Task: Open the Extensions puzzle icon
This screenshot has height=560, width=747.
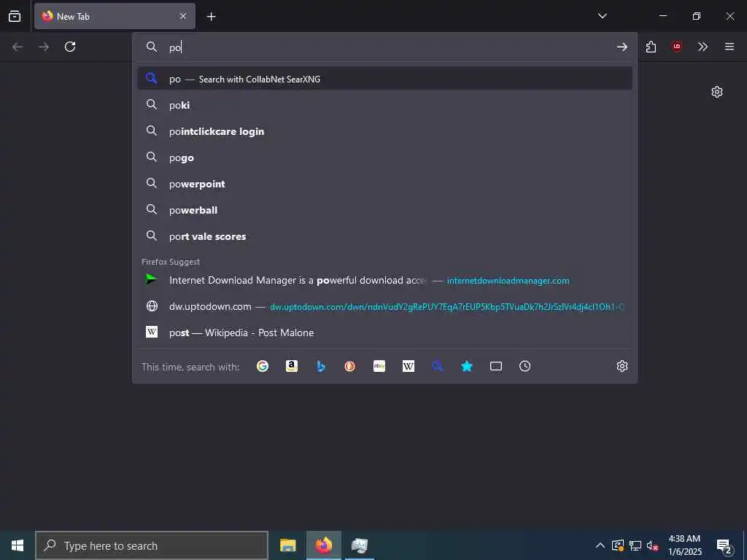Action: coord(651,47)
